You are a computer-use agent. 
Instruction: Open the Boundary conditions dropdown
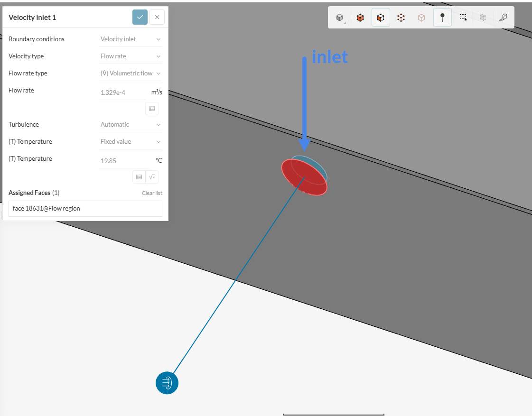[131, 39]
